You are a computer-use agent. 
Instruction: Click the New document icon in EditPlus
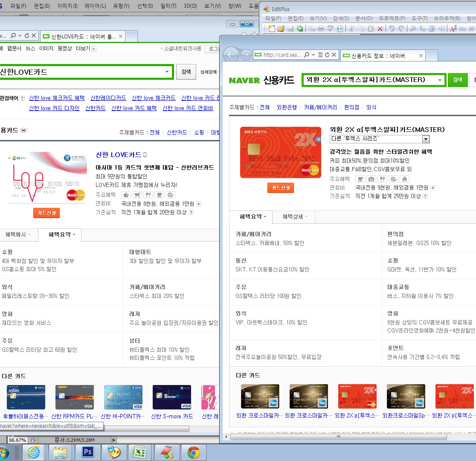tap(272, 29)
